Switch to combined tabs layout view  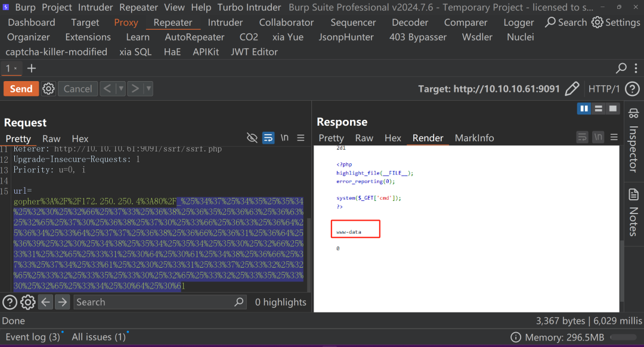coord(613,109)
